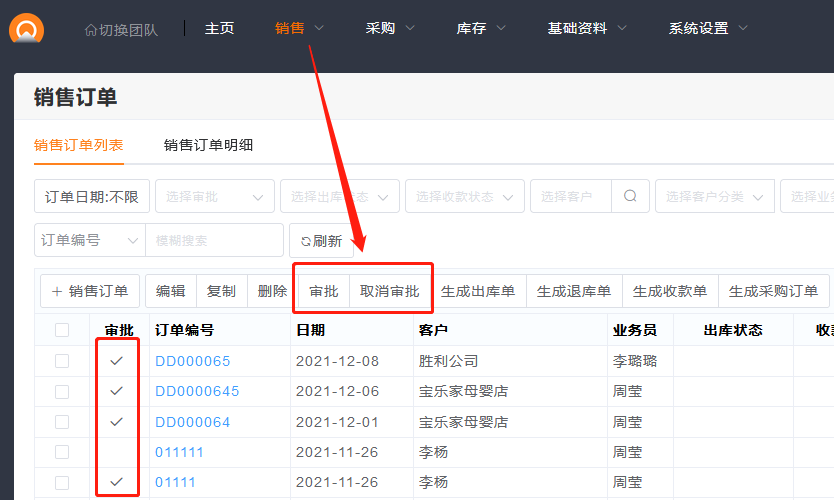Click the 审批 approve button

point(324,291)
